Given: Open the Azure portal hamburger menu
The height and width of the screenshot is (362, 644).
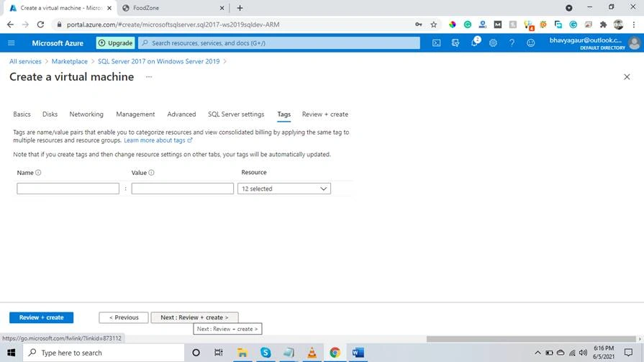Looking at the screenshot, I should (11, 42).
